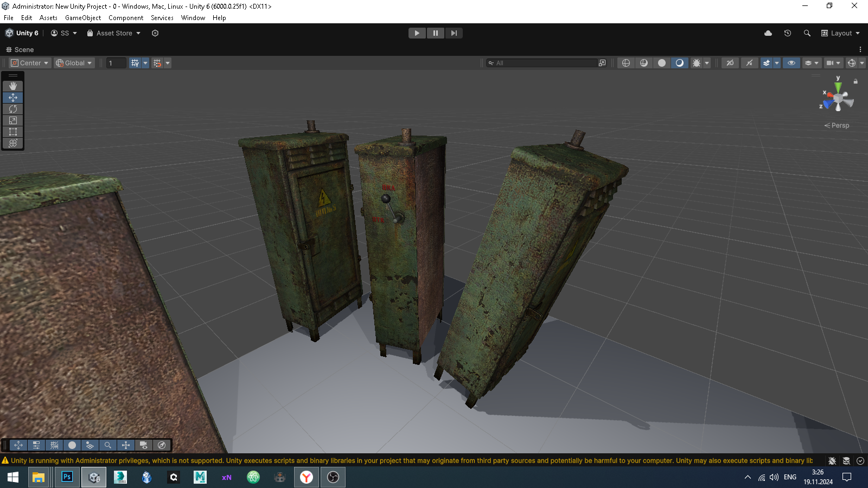This screenshot has width=868, height=488.
Task: Select the combined Transform tool
Action: pyautogui.click(x=13, y=143)
